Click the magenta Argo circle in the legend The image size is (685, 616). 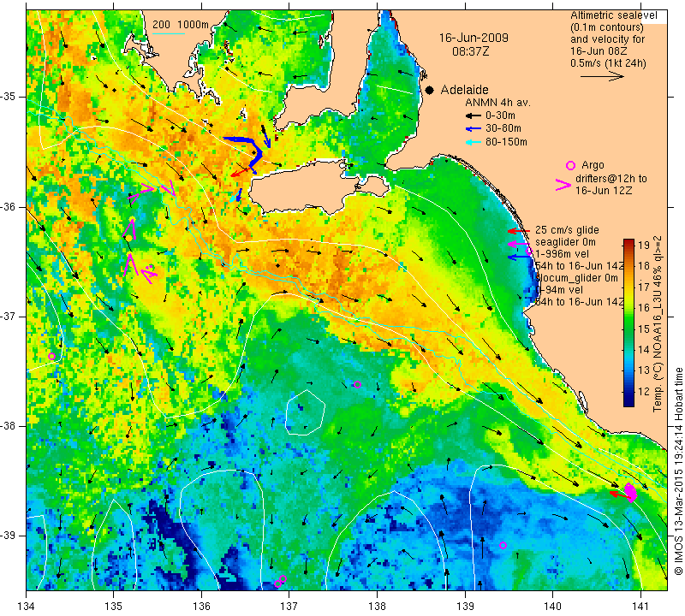(x=570, y=165)
